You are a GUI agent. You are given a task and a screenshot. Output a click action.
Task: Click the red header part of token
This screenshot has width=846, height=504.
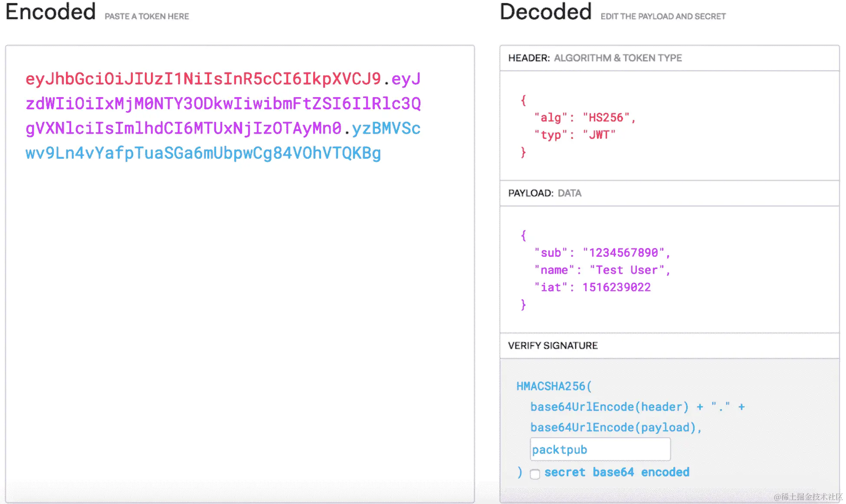tap(203, 79)
